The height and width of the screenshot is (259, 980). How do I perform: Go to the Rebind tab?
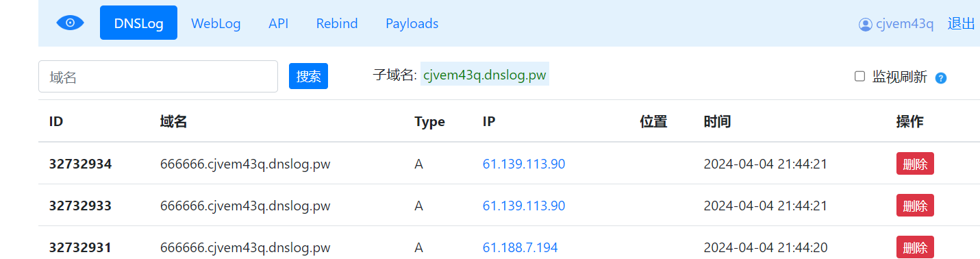(x=337, y=23)
